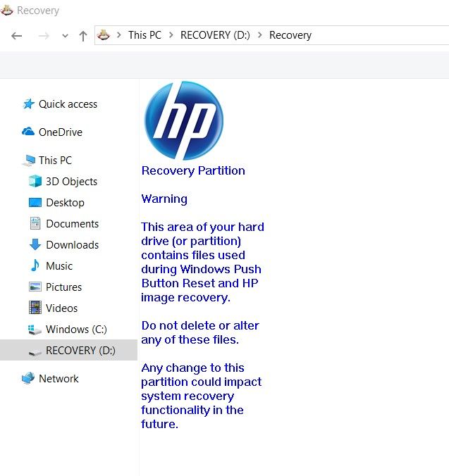Viewport: 449px width, 476px height.
Task: Click the Recovery window title icon
Action: coord(6,10)
